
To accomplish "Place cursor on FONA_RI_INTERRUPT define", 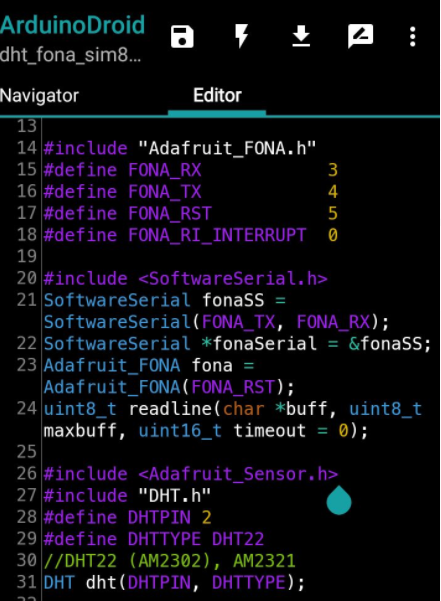I will click(190, 235).
